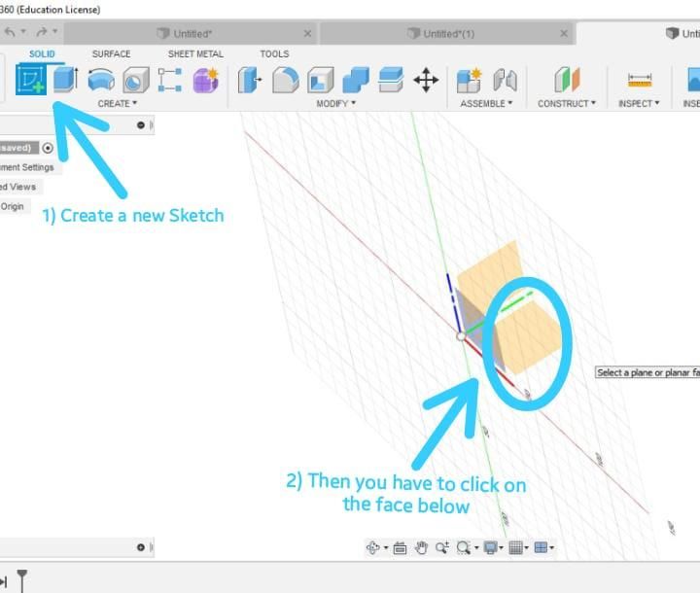Open the ASSEMBLE dropdown menu

pyautogui.click(x=486, y=104)
